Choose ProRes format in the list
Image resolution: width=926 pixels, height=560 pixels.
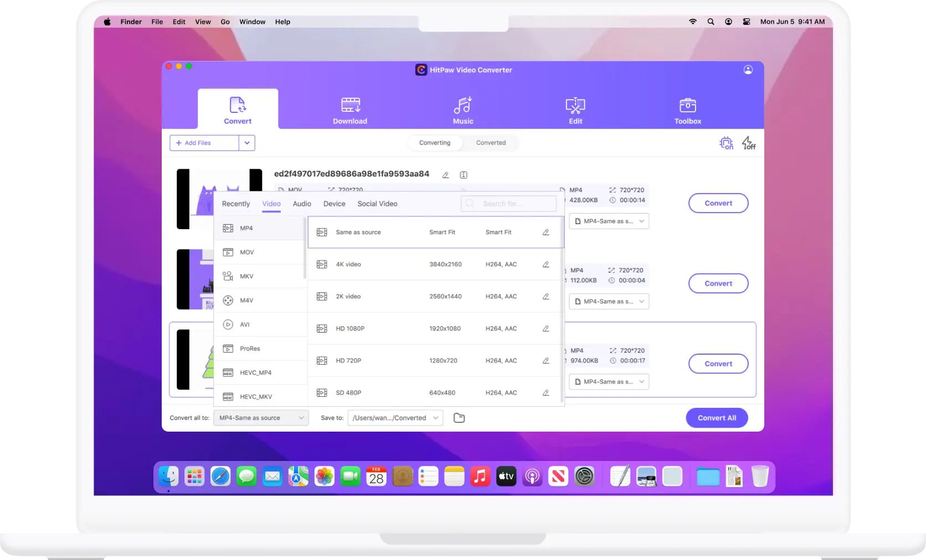260,349
